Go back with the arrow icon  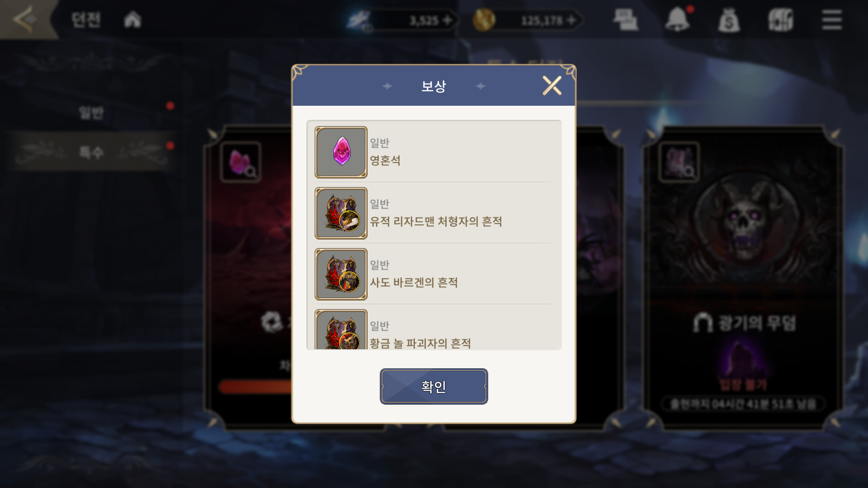pyautogui.click(x=25, y=19)
